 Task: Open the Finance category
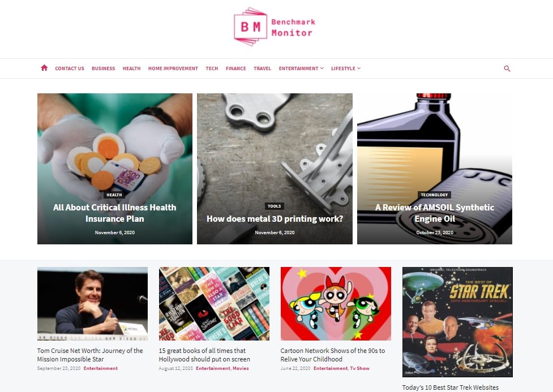click(x=236, y=68)
